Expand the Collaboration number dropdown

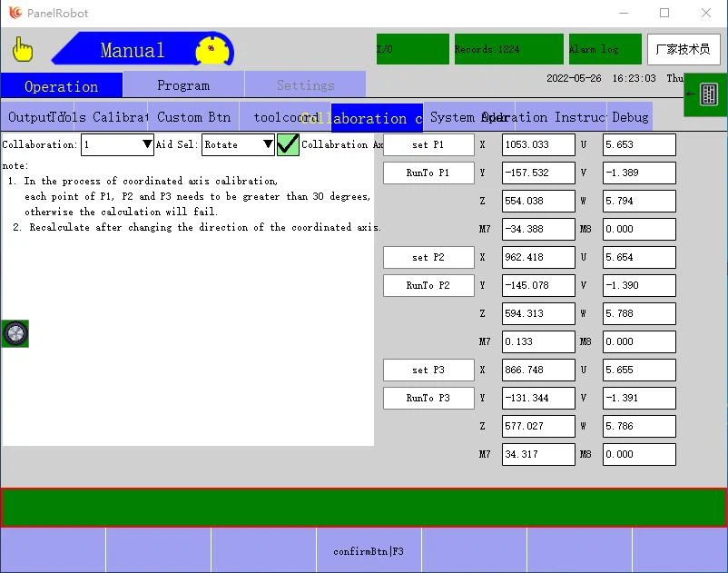pyautogui.click(x=118, y=144)
